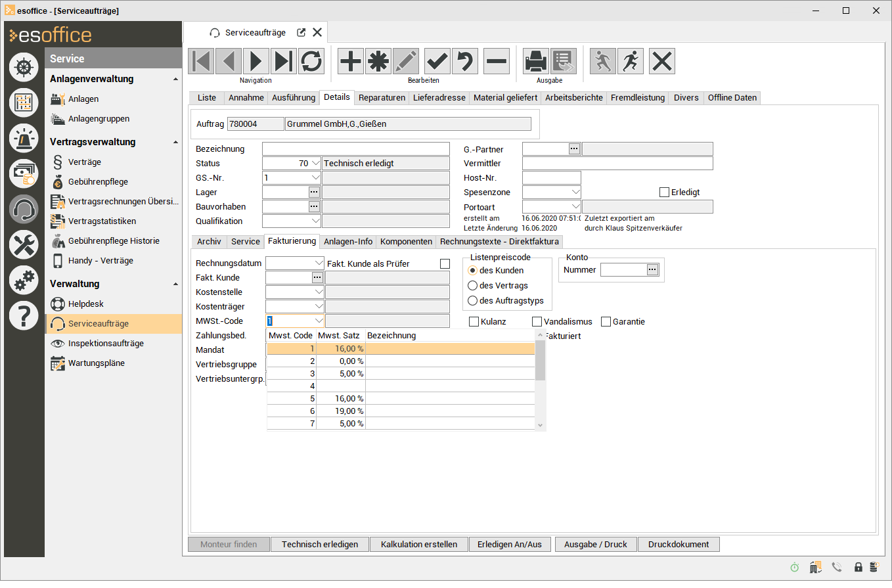The height and width of the screenshot is (588, 892).
Task: Click the large X toolbar icon
Action: coord(662,61)
